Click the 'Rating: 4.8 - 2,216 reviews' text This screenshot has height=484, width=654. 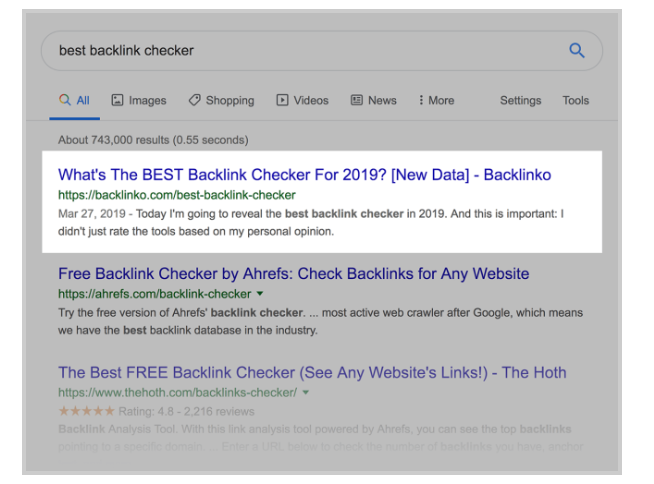(186, 411)
